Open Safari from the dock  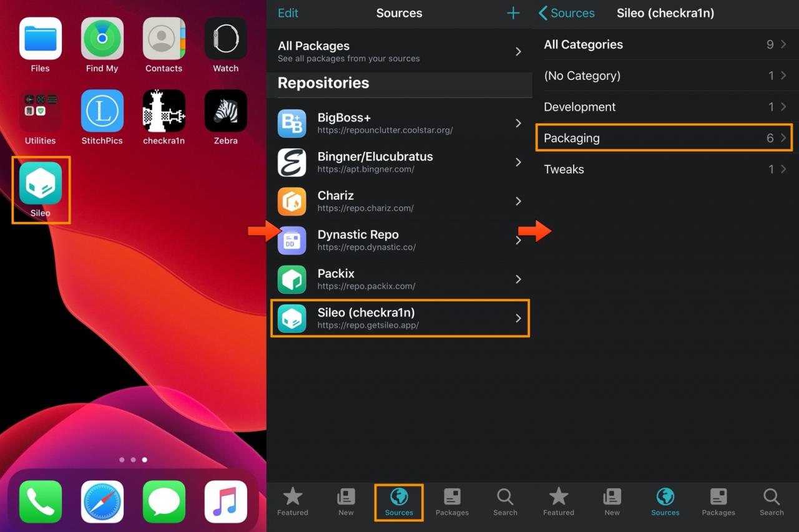[102, 501]
